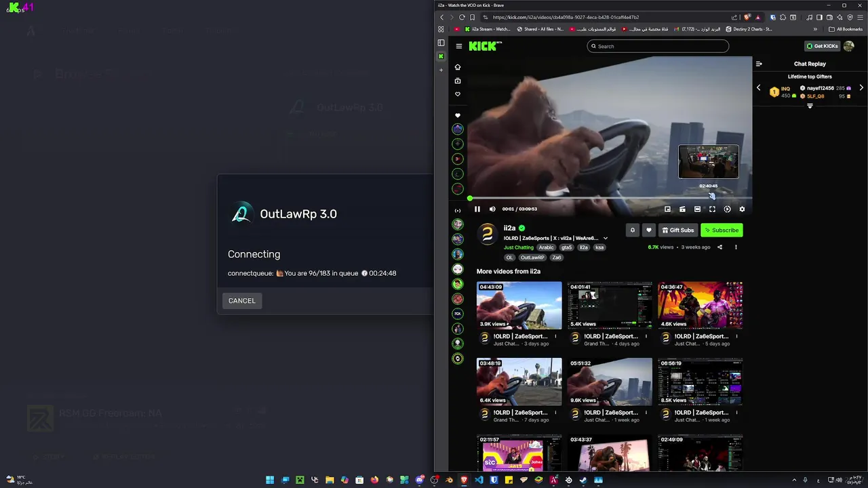Open video player settings gear
The height and width of the screenshot is (488, 868).
[x=742, y=209]
